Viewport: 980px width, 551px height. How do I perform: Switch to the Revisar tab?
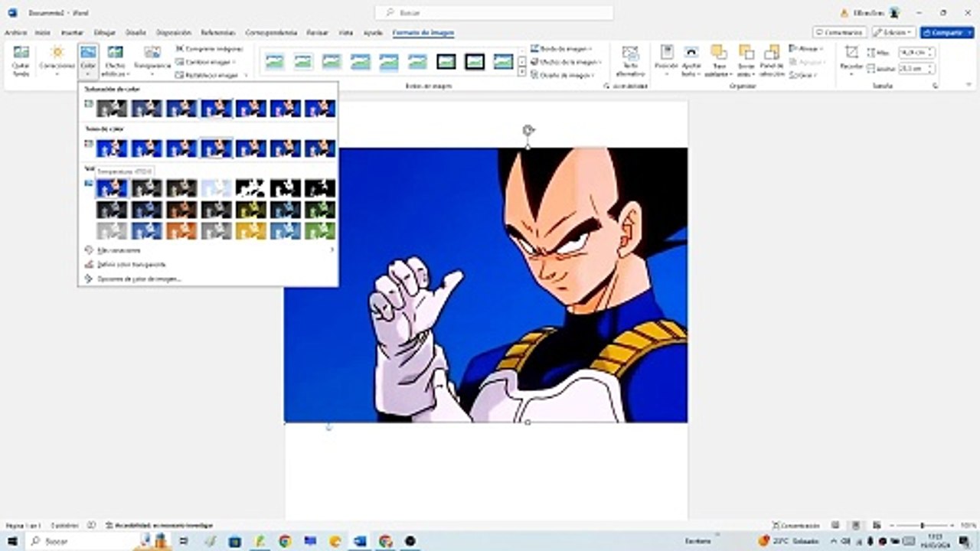(317, 33)
